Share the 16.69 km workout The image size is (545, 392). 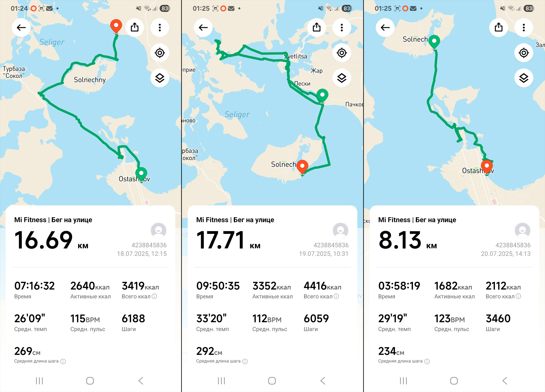click(135, 27)
